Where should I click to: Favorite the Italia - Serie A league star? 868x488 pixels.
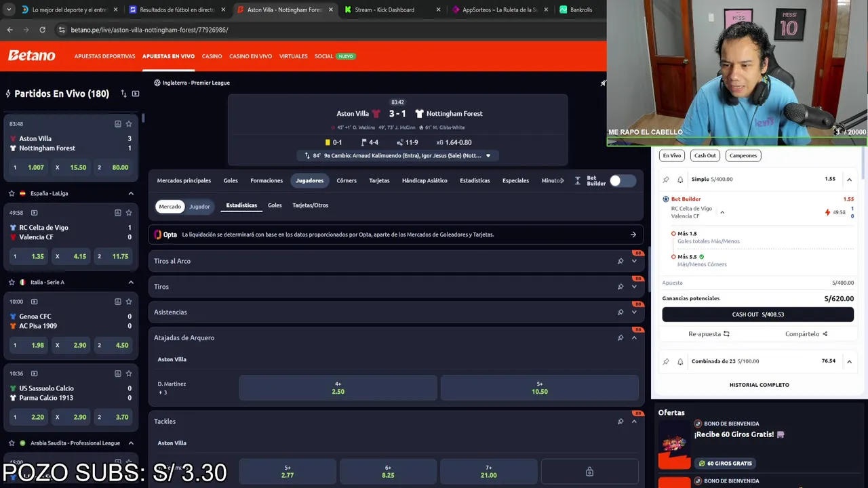coord(12,282)
